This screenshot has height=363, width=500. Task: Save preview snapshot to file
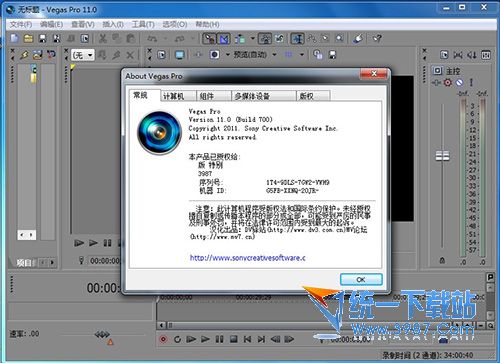click(x=332, y=55)
